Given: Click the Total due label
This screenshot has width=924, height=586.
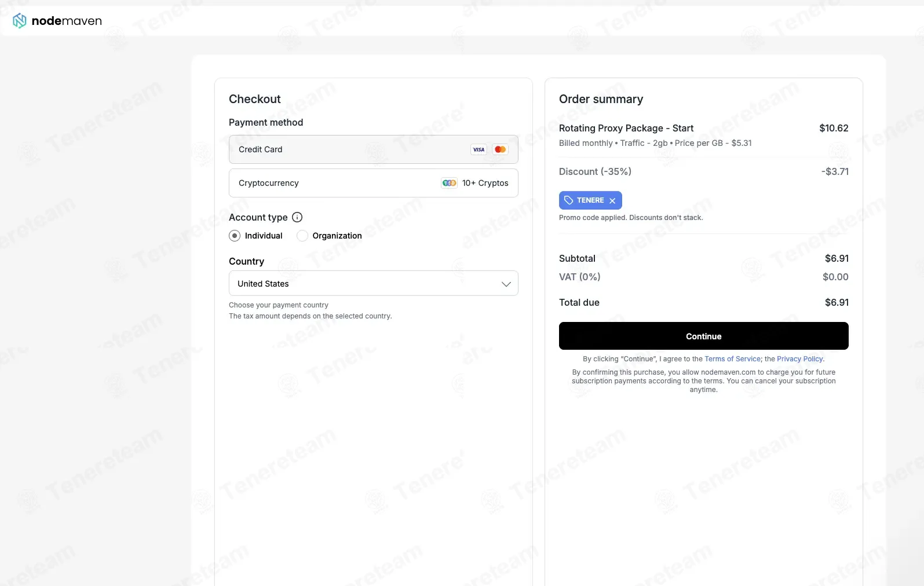Looking at the screenshot, I should (579, 302).
